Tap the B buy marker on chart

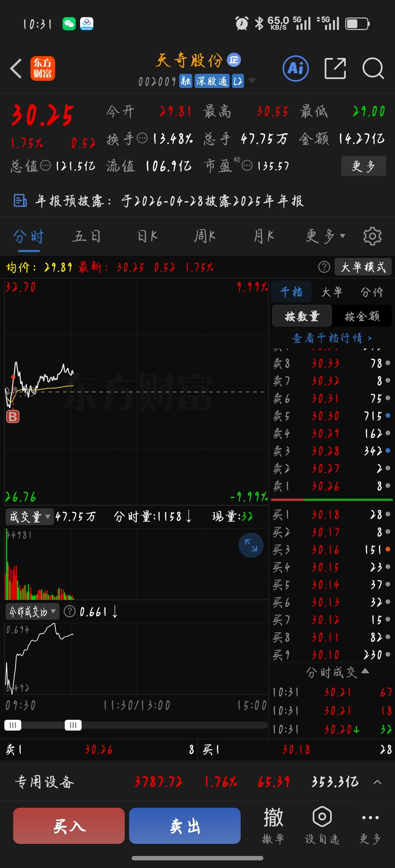13,416
